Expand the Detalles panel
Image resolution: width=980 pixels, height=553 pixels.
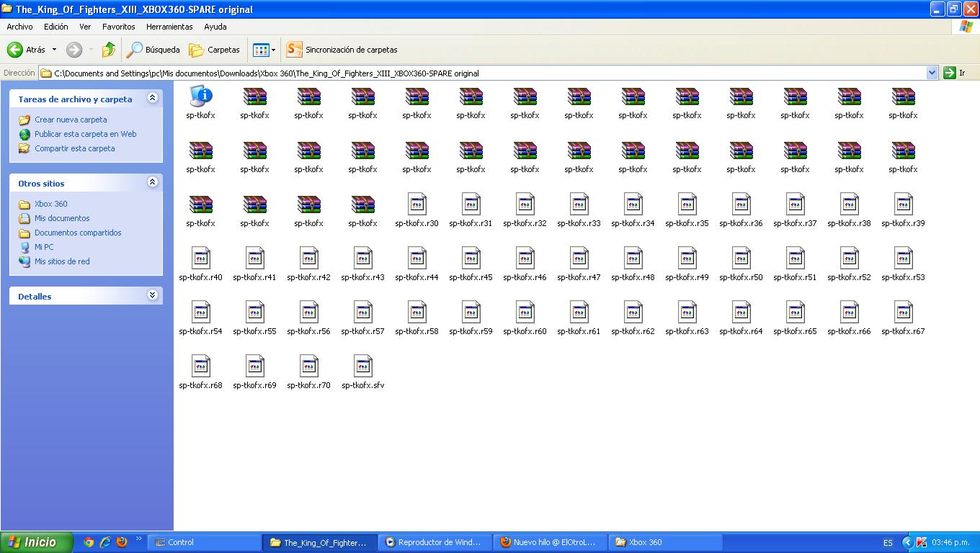point(152,295)
